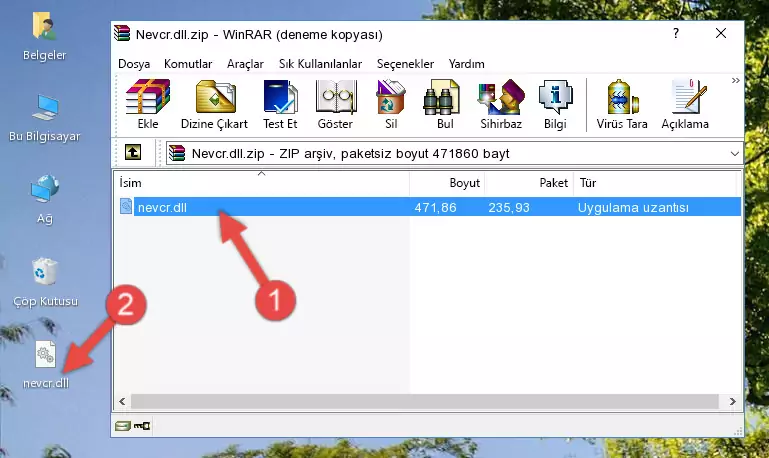Click the Sil (Delete) icon
Image resolution: width=769 pixels, height=458 pixels.
pyautogui.click(x=391, y=104)
